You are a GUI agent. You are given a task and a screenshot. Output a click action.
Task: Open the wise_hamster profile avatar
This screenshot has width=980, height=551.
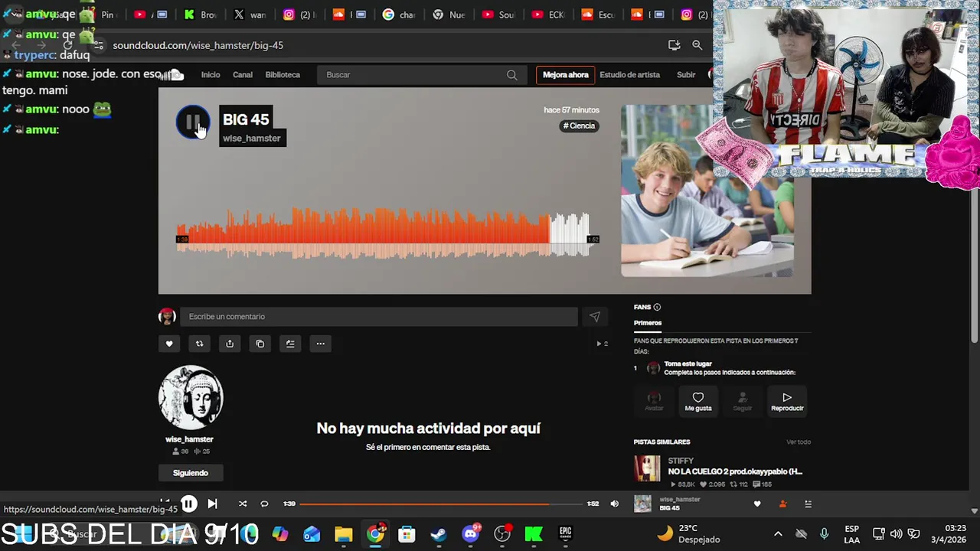(x=191, y=397)
